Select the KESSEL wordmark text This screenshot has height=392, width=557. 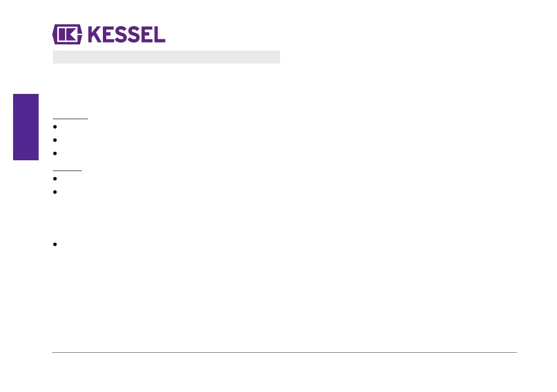click(126, 35)
